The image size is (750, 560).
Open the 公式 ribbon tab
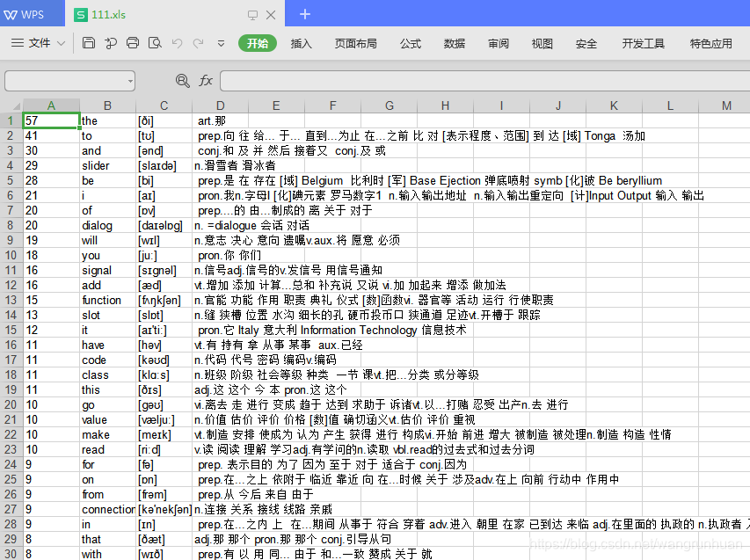point(411,44)
